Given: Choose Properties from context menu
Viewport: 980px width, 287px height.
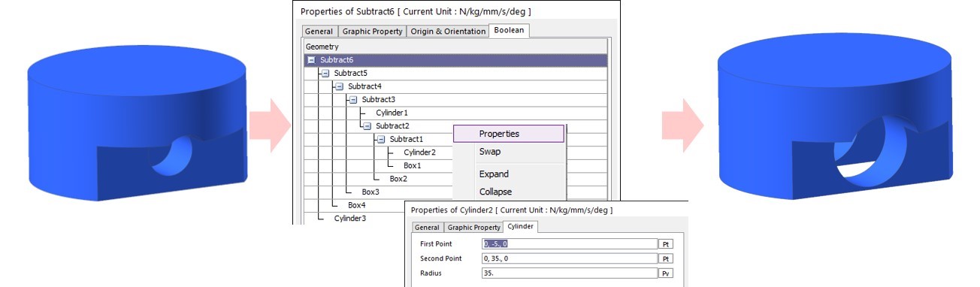Looking at the screenshot, I should click(x=508, y=134).
